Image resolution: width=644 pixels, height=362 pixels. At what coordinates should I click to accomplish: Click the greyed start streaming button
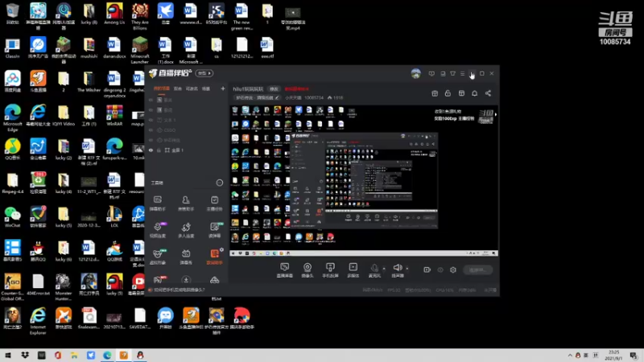pos(477,270)
